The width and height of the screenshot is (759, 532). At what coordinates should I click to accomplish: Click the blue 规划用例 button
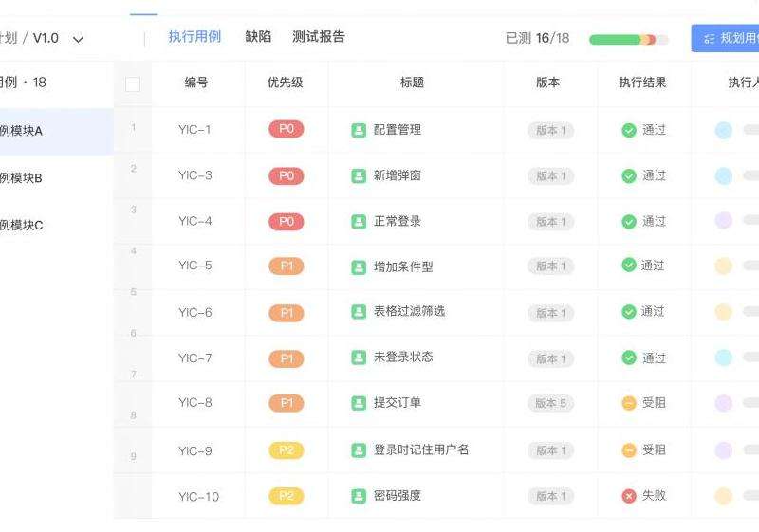pyautogui.click(x=725, y=38)
